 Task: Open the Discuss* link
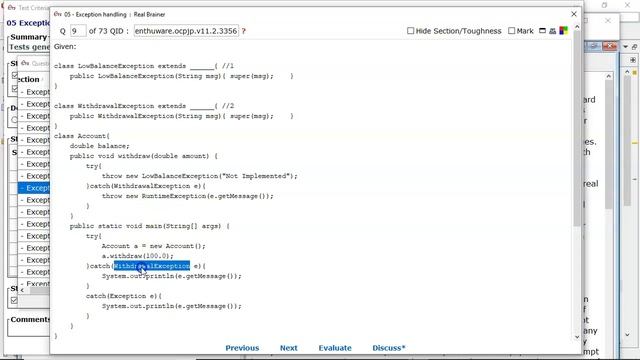point(389,348)
